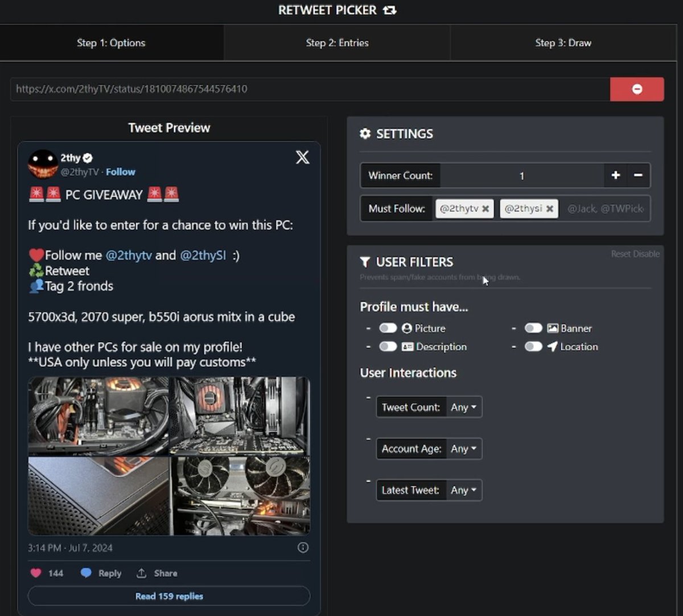This screenshot has height=616, width=683.
Task: Click the X logo in tweet preview
Action: (303, 157)
